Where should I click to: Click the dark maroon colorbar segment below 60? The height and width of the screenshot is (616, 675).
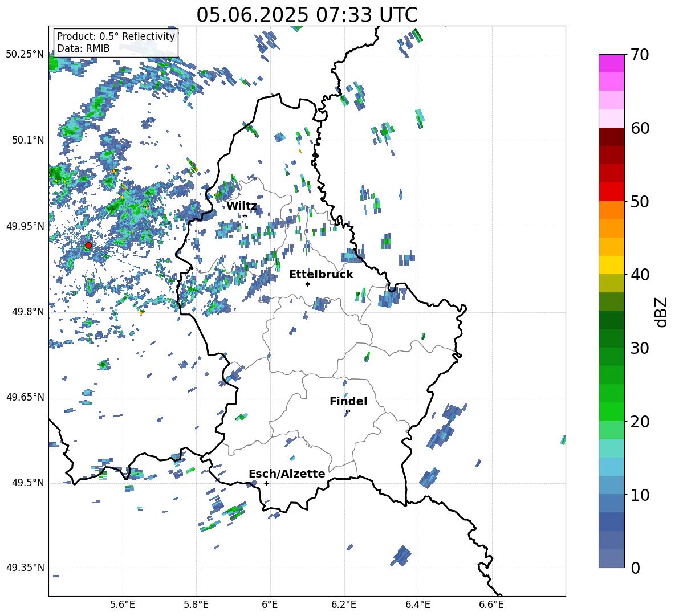tap(611, 137)
